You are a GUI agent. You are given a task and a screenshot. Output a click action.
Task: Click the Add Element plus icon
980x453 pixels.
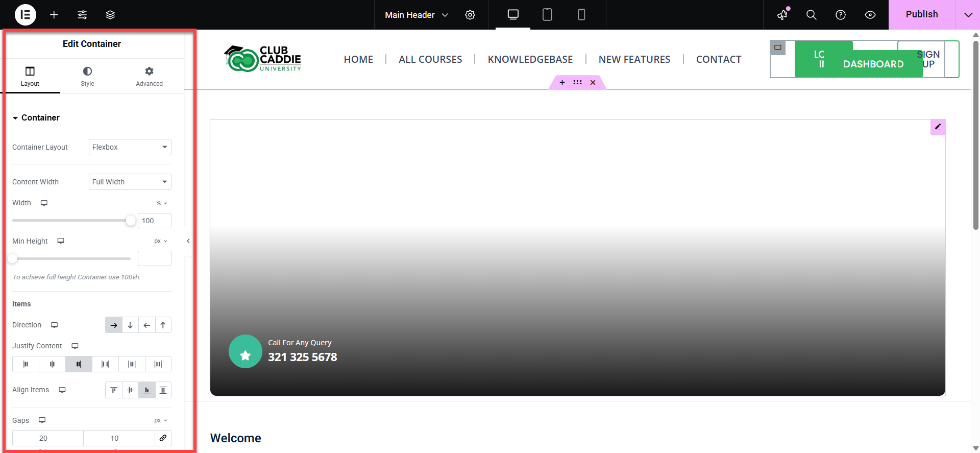[x=54, y=15]
